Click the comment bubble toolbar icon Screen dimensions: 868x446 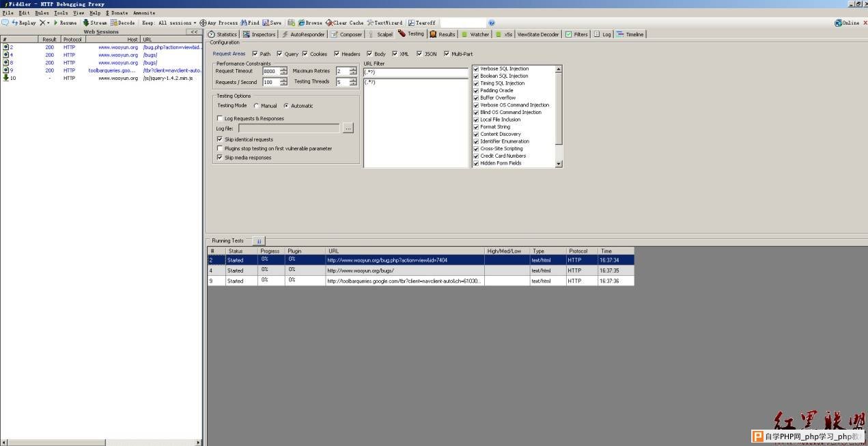[x=5, y=23]
